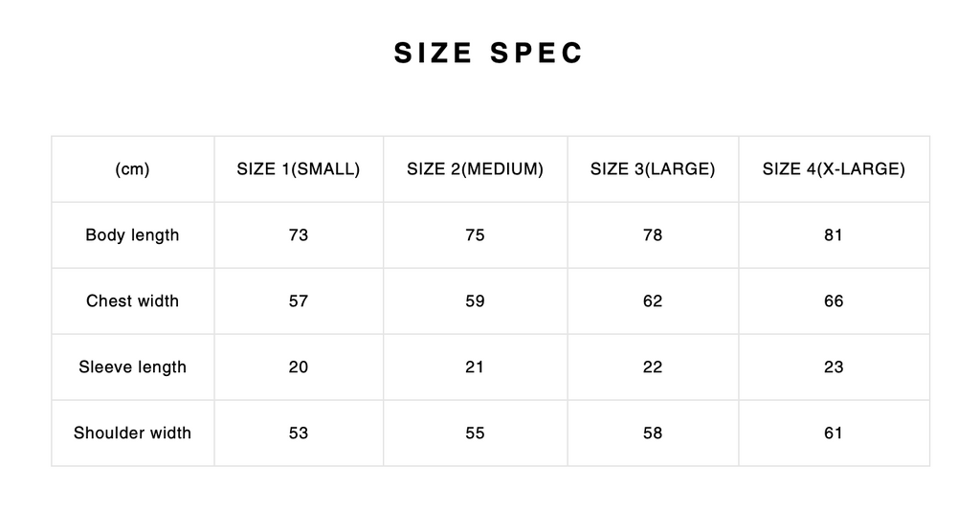
Task: Click the Sleeve length row label
Action: click(x=132, y=367)
